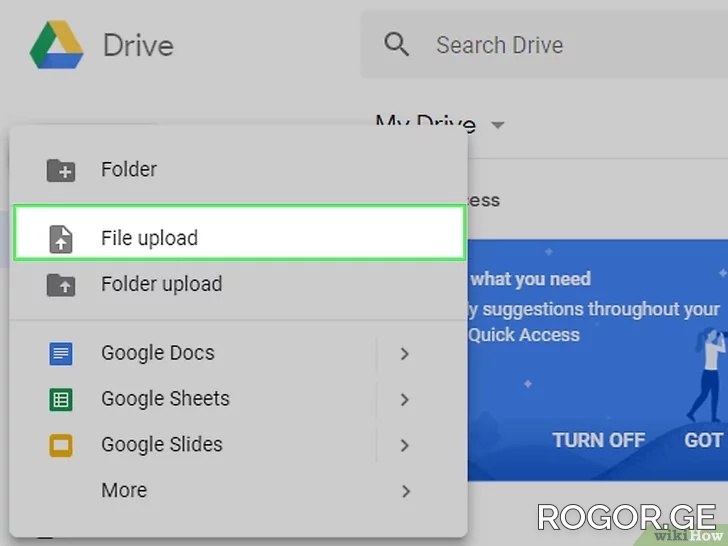Click the Google Drive logo icon

click(56, 45)
